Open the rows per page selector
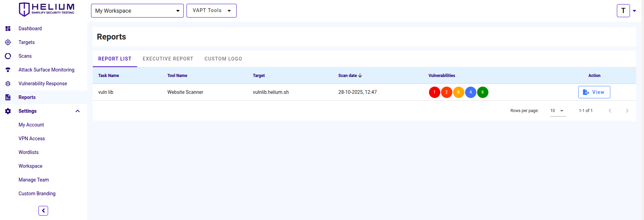Image resolution: width=644 pixels, height=220 pixels. [x=557, y=111]
